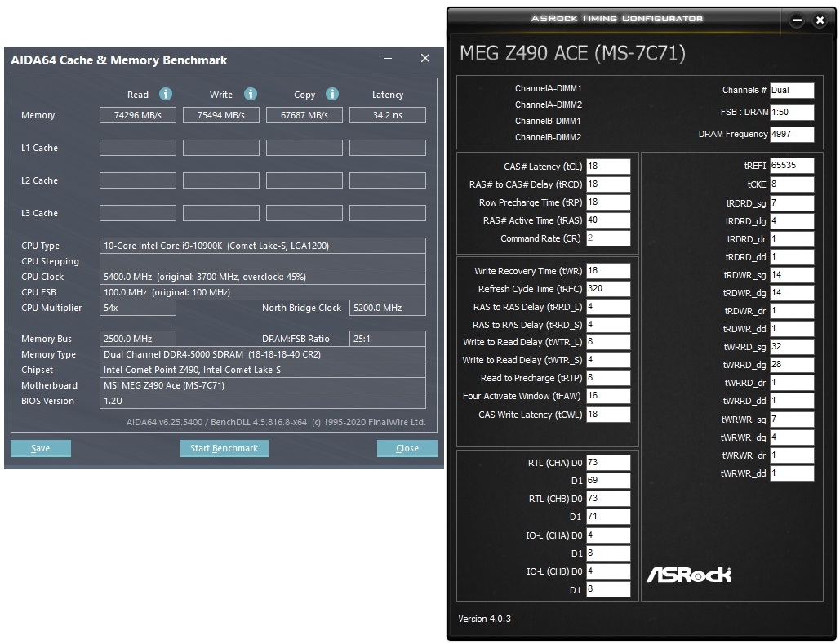840x644 pixels.
Task: Click the ASRock logo
Action: 689,575
